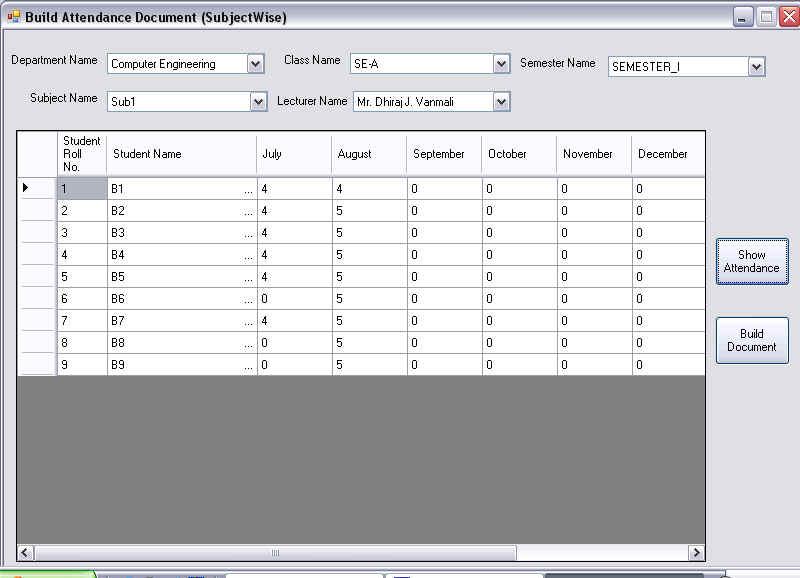The height and width of the screenshot is (578, 800).
Task: Click the horizontal scrollbar left arrow
Action: pos(26,552)
